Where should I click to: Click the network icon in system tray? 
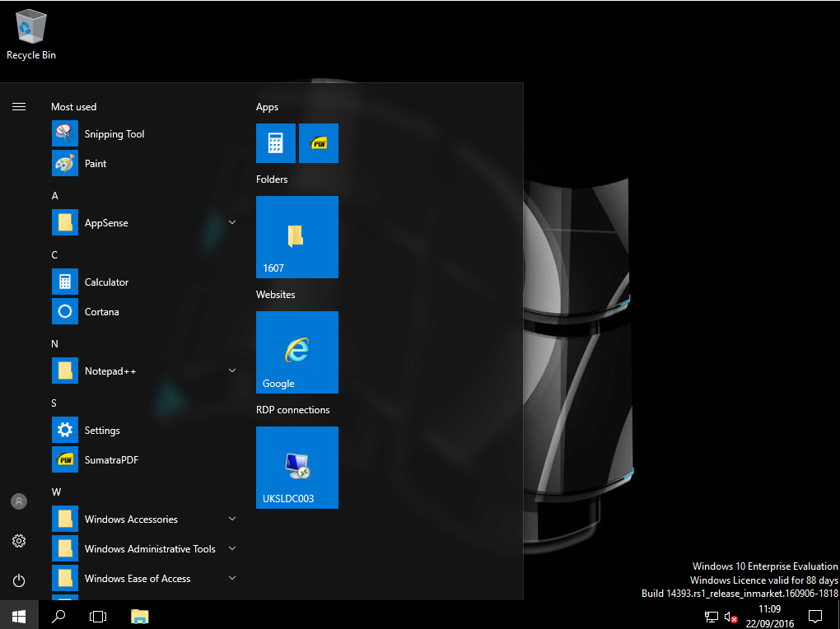tap(712, 617)
